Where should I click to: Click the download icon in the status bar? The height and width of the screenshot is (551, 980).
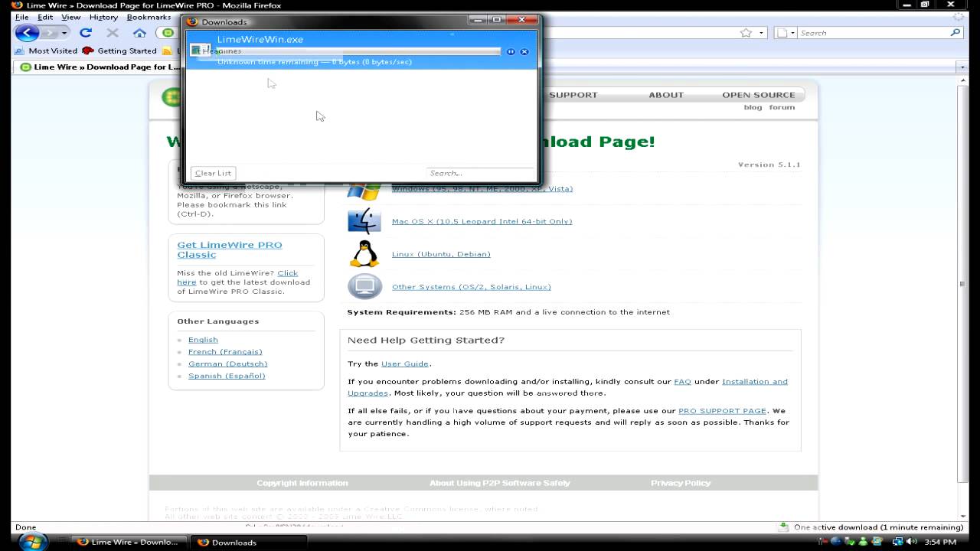[x=783, y=527]
